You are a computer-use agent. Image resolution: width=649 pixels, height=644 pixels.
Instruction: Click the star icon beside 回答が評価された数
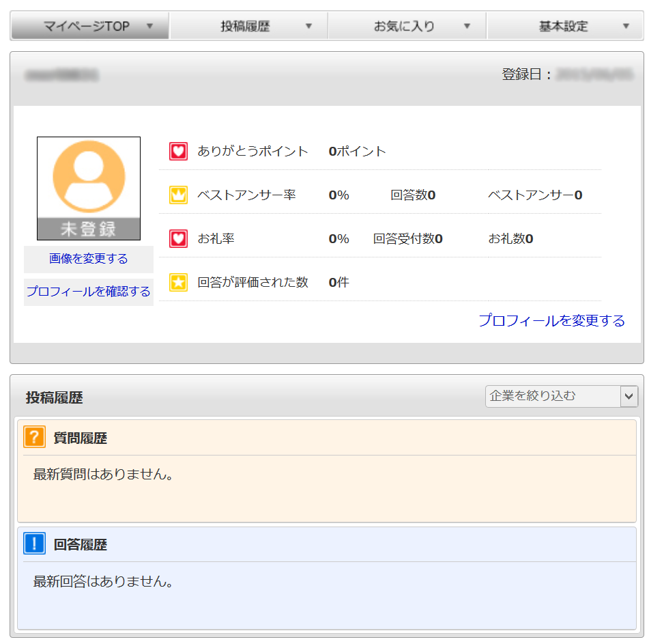[x=178, y=282]
